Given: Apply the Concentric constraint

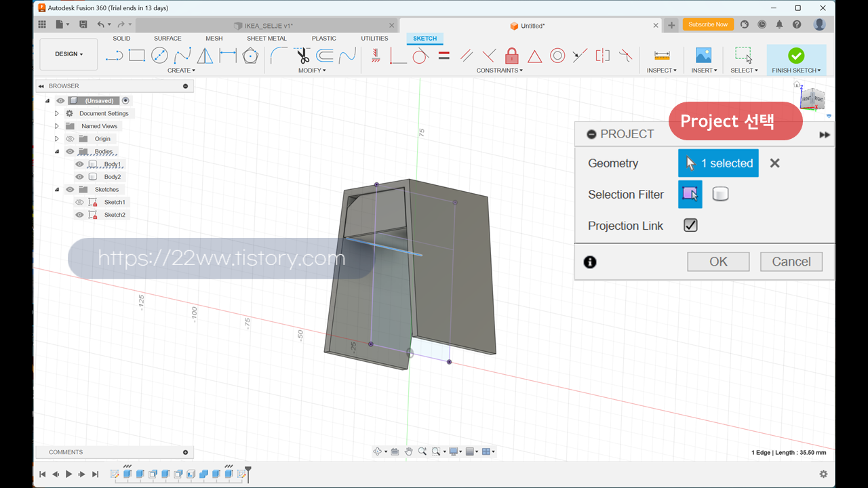Looking at the screenshot, I should coord(557,56).
